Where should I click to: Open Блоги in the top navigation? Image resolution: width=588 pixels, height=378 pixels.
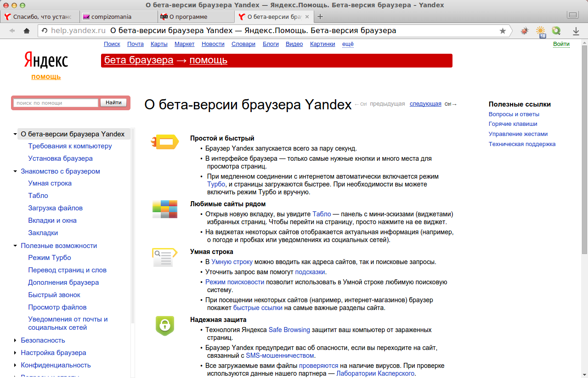pyautogui.click(x=271, y=44)
